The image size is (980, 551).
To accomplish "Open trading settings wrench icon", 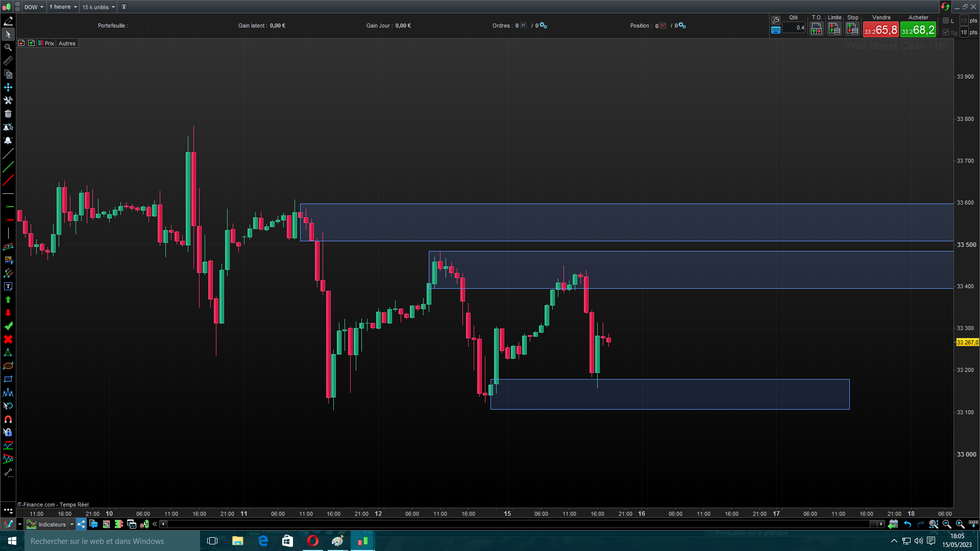I will pyautogui.click(x=776, y=20).
